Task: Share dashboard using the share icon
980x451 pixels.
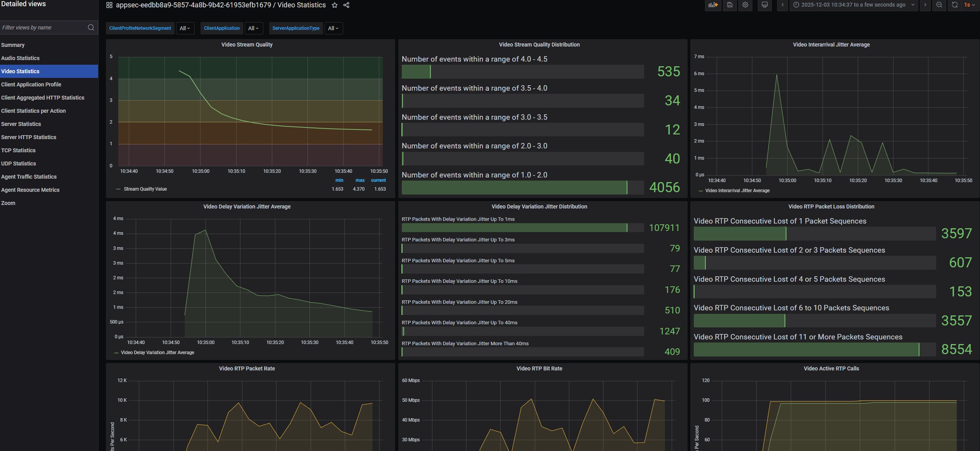Action: pos(346,5)
